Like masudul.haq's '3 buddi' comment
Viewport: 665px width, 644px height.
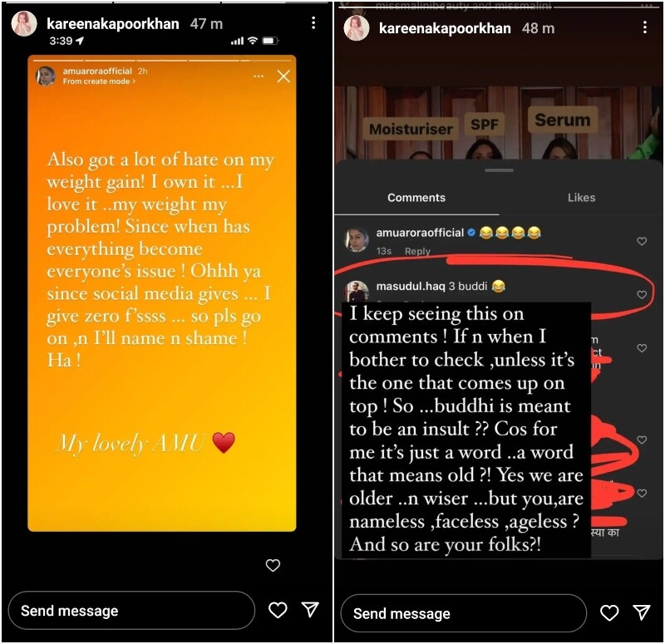coord(642,294)
